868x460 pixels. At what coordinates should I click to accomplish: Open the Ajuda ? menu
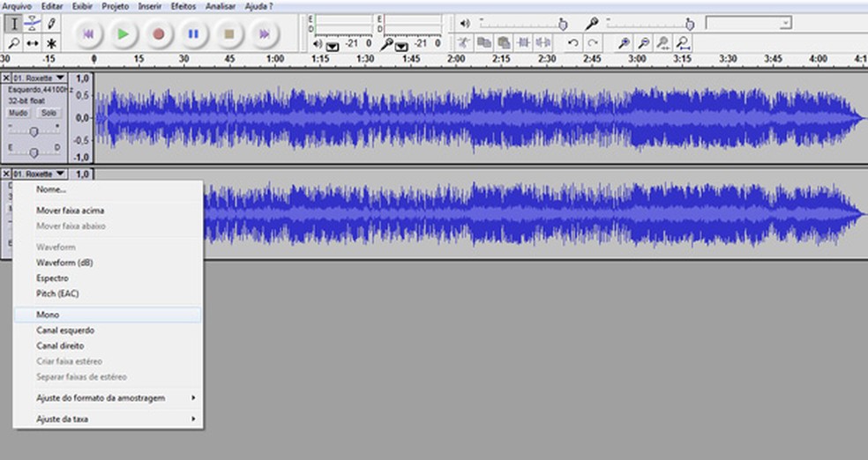coord(258,7)
